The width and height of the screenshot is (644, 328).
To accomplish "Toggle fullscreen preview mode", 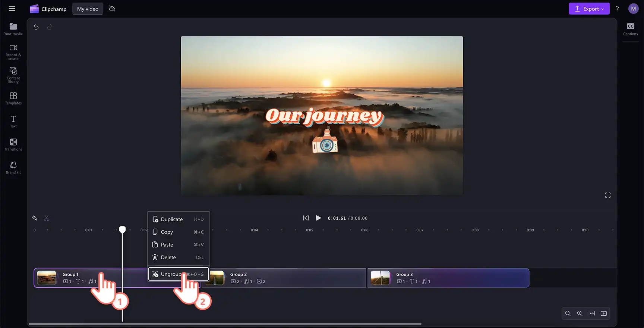I will click(608, 195).
